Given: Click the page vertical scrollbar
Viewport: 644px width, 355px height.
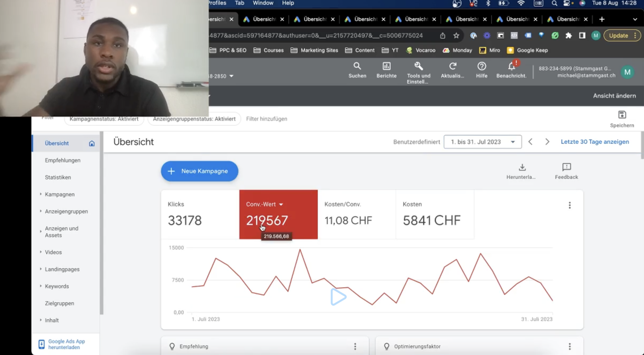Looking at the screenshot, I should (642, 146).
